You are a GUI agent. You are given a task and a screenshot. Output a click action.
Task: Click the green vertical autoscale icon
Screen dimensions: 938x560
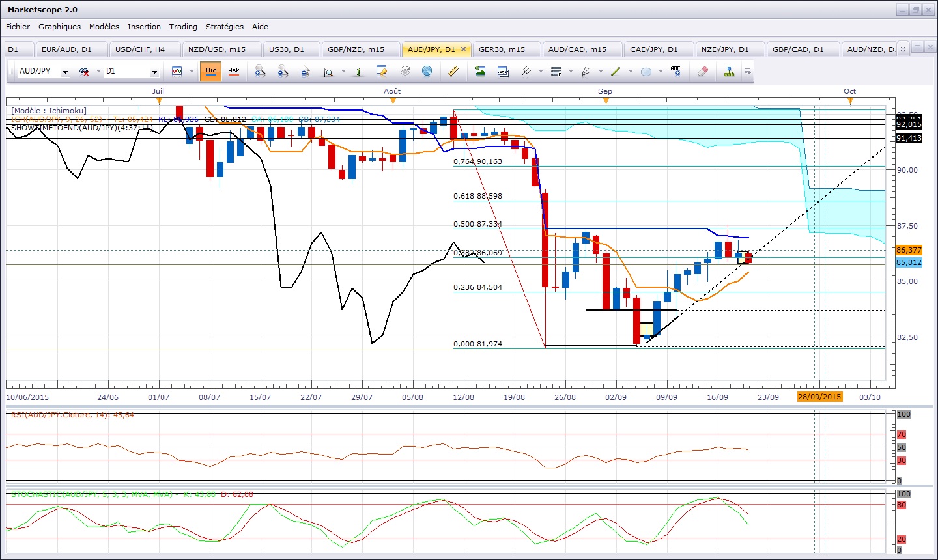(358, 72)
